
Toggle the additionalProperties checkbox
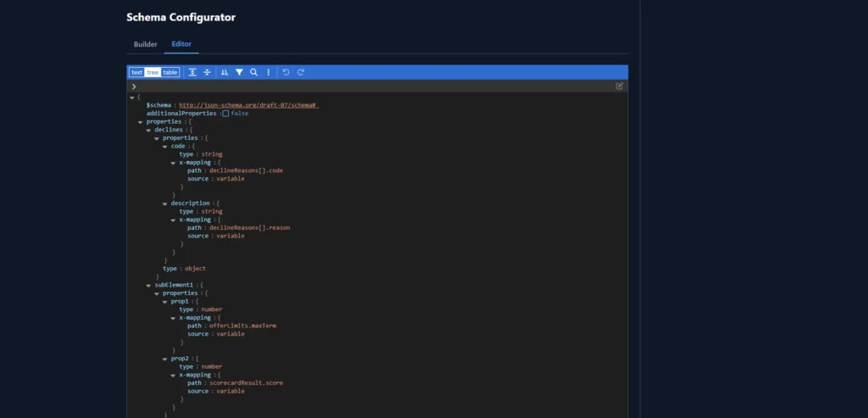tap(225, 114)
